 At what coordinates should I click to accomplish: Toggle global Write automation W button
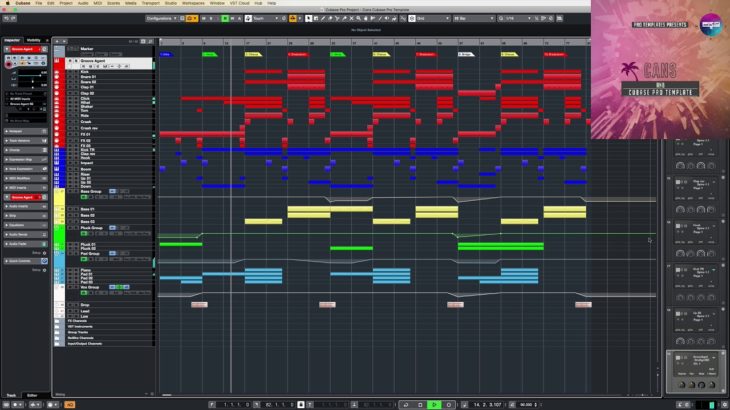point(232,18)
